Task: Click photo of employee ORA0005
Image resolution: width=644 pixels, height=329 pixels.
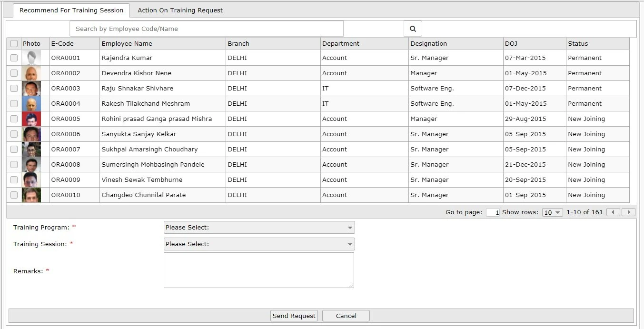Action: pyautogui.click(x=31, y=119)
